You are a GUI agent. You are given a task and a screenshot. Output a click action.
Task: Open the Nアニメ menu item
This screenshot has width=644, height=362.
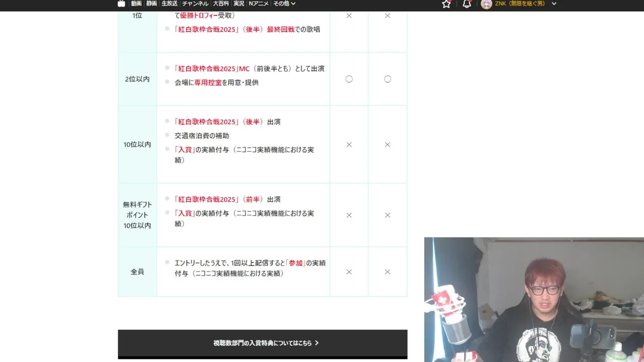259,4
